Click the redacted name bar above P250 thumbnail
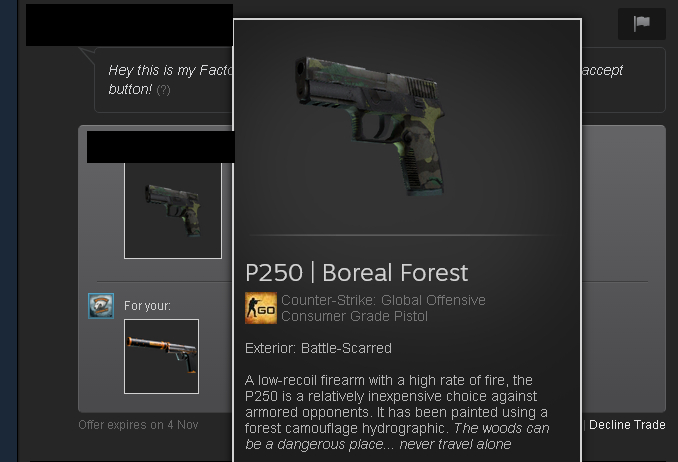The width and height of the screenshot is (678, 462). click(x=160, y=147)
